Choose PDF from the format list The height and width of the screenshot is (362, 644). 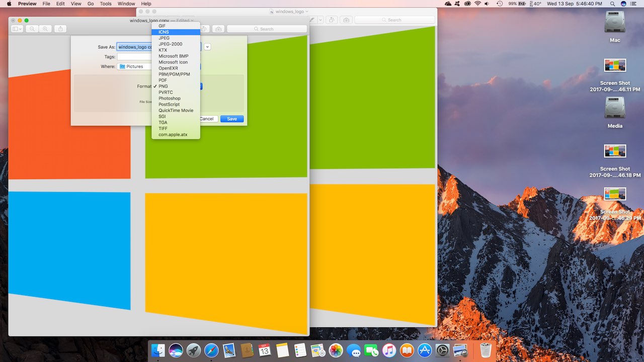point(163,80)
